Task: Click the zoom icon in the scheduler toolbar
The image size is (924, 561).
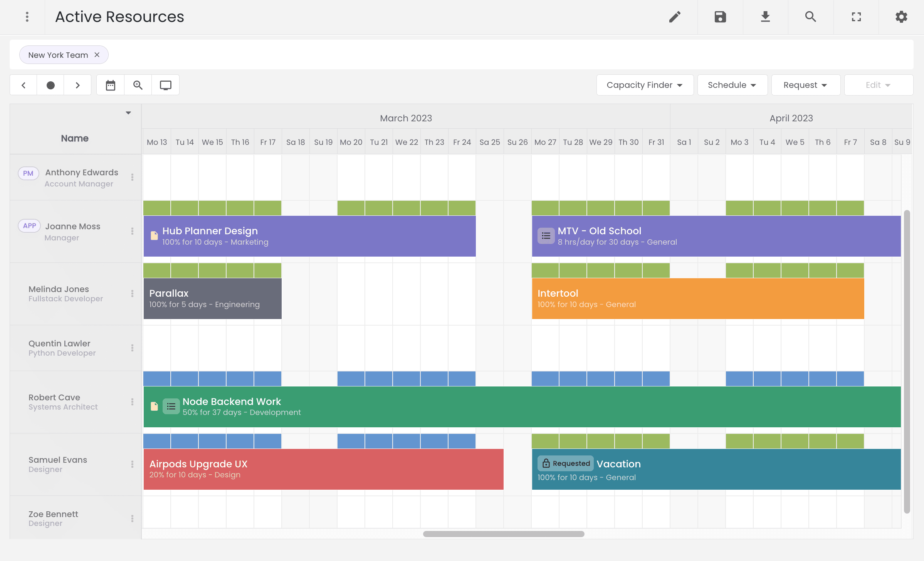Action: click(138, 85)
